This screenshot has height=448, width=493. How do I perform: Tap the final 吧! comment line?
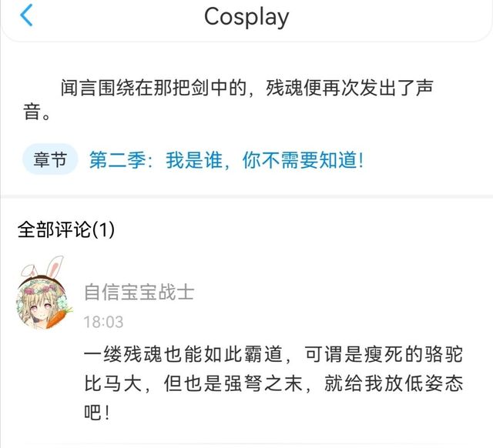[96, 412]
